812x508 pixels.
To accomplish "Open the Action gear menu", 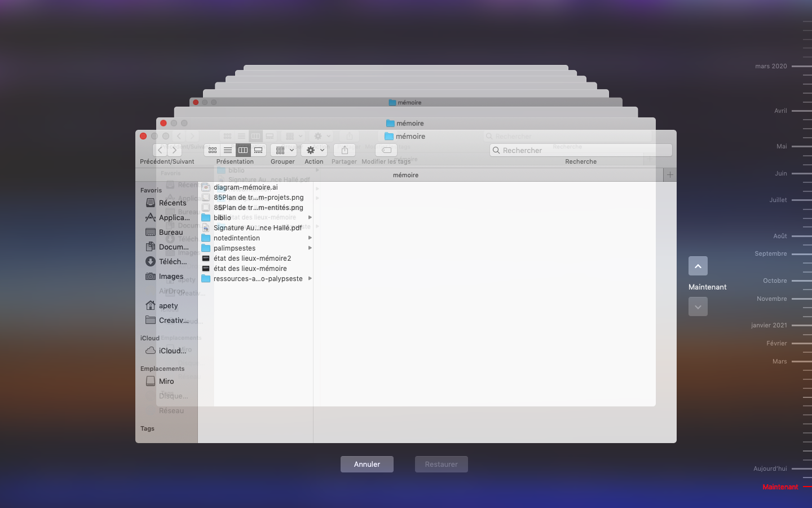I will point(314,150).
